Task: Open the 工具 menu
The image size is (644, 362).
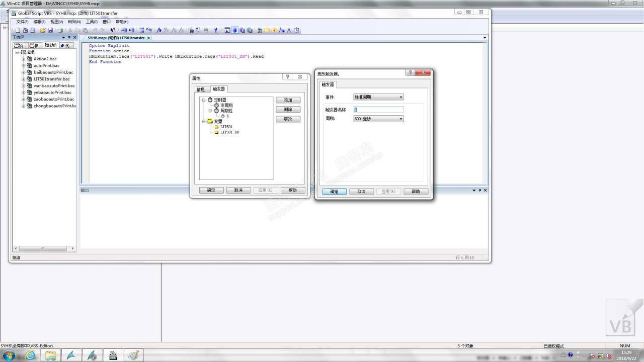Action: pos(92,22)
